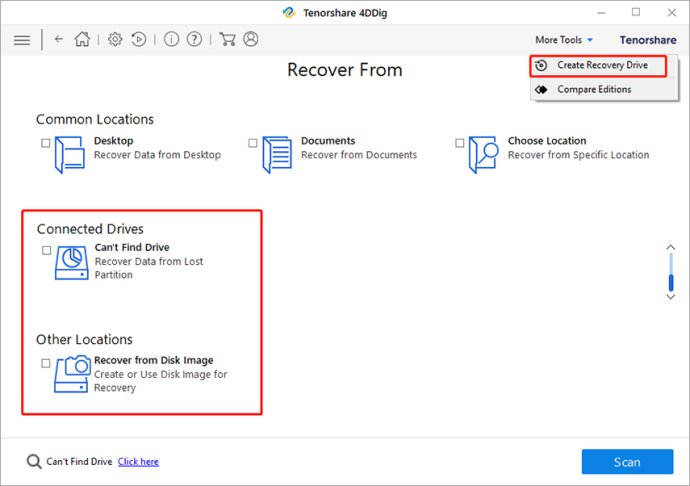Open the help question mark icon
690x486 pixels.
pyautogui.click(x=194, y=39)
